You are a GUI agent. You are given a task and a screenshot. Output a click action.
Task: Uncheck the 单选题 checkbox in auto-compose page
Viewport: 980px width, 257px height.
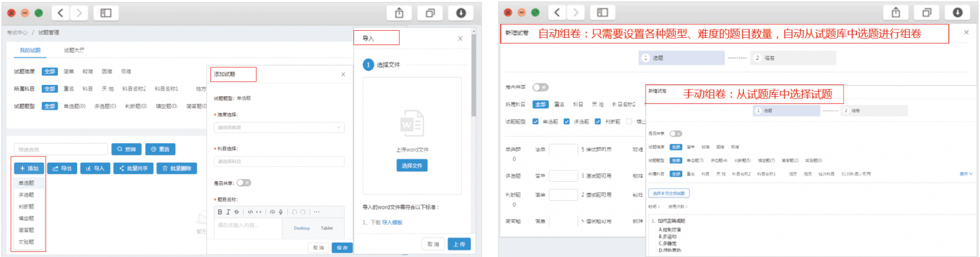[536, 121]
